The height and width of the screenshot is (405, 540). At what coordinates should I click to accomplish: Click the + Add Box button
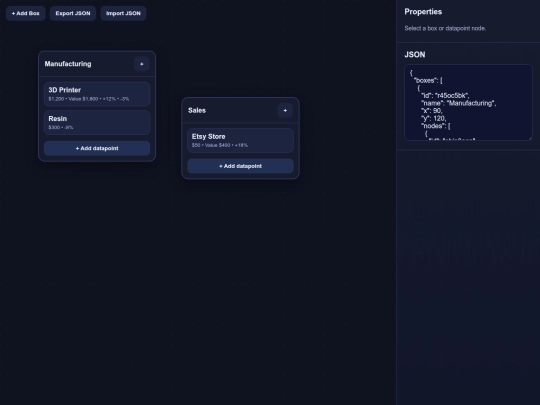25,13
